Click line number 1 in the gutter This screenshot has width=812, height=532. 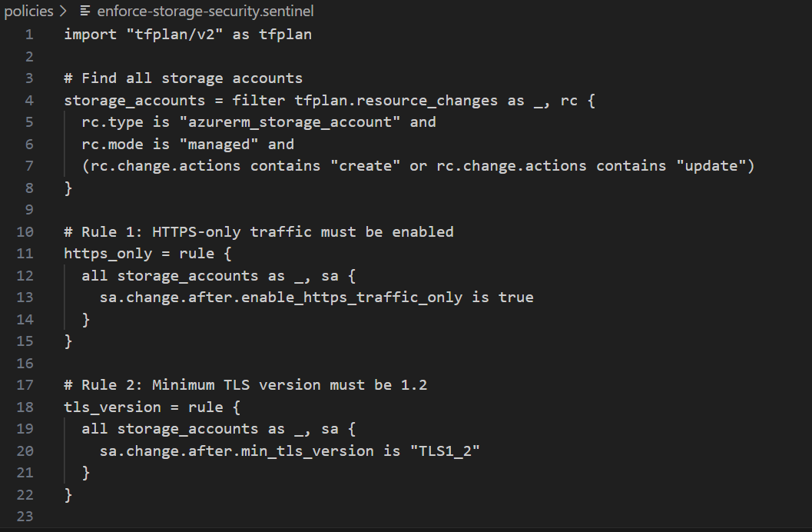point(28,35)
